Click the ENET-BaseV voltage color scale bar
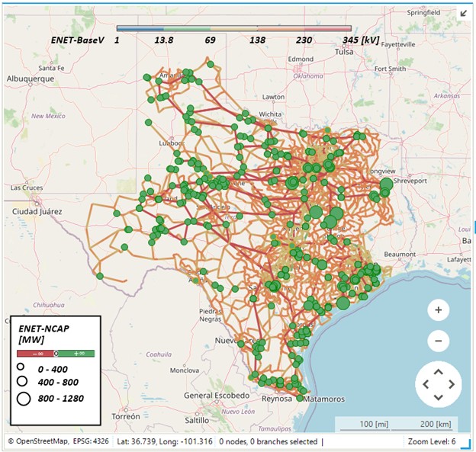This screenshot has height=452, width=476. pyautogui.click(x=231, y=29)
